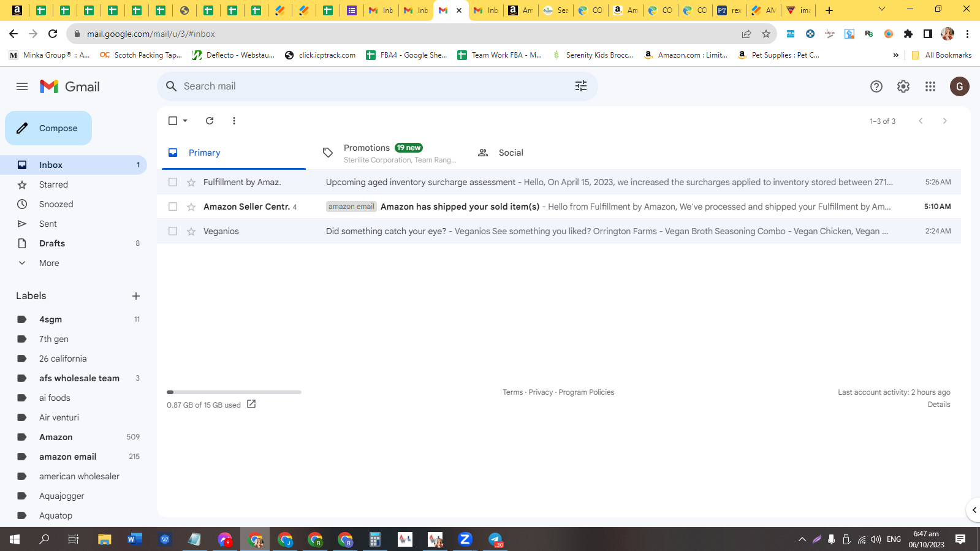Open the Chrome three-dot menu
The image size is (980, 551).
pyautogui.click(x=967, y=34)
